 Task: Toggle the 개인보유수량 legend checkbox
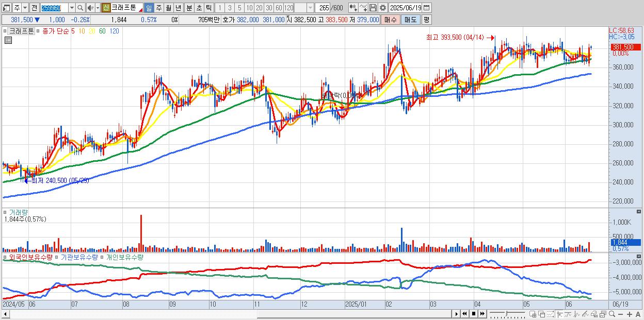click(102, 257)
